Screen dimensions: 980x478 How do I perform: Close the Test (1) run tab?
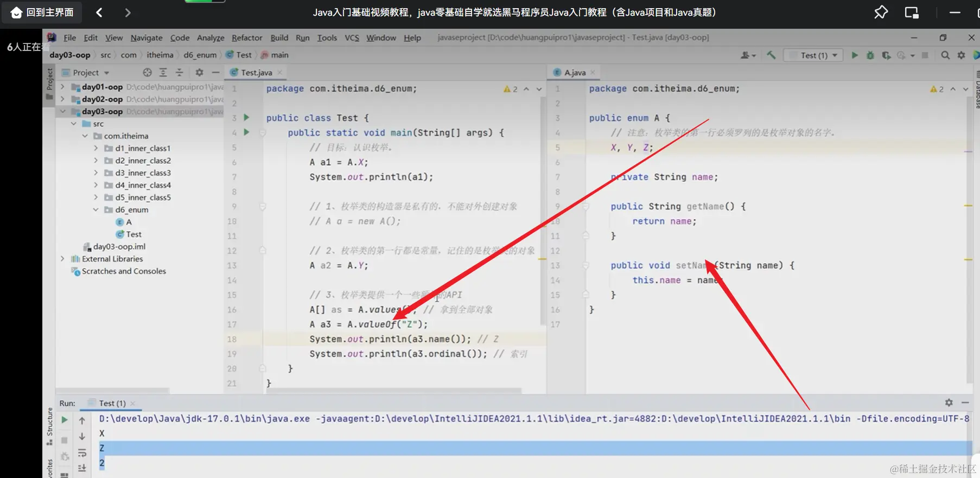(132, 403)
